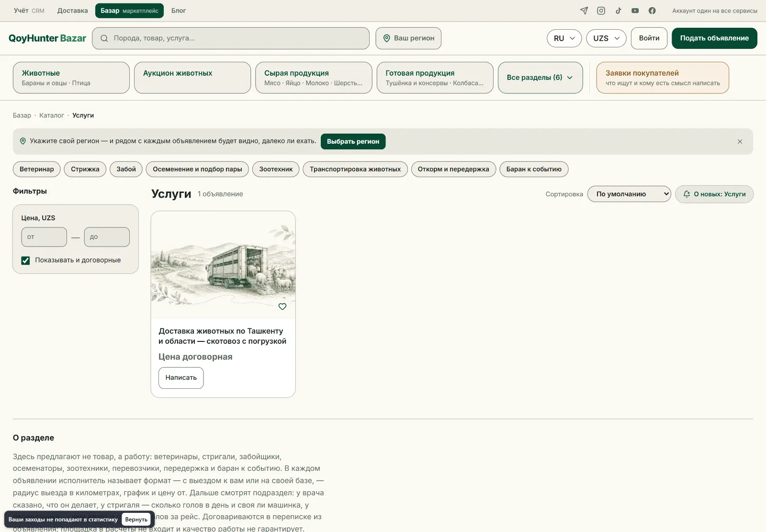Screen dimensions: 766x532
Task: Focus the price 'от' input field
Action: [x=44, y=237]
